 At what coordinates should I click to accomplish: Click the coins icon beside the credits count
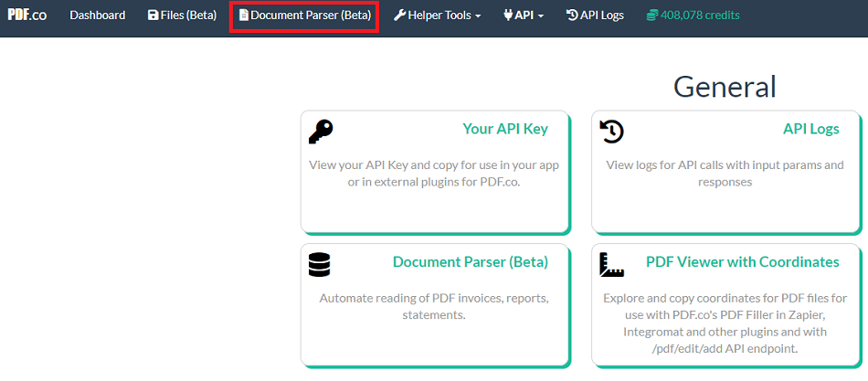pos(652,16)
